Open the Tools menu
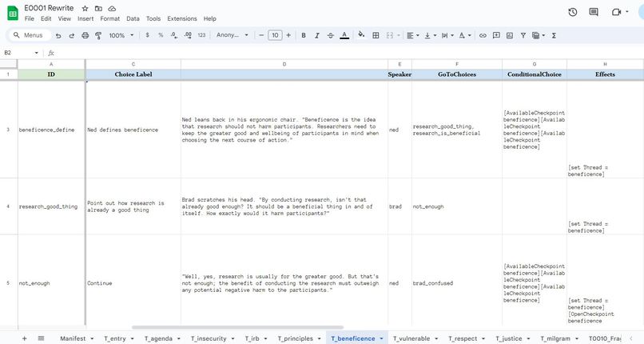644x344 pixels. coord(153,18)
